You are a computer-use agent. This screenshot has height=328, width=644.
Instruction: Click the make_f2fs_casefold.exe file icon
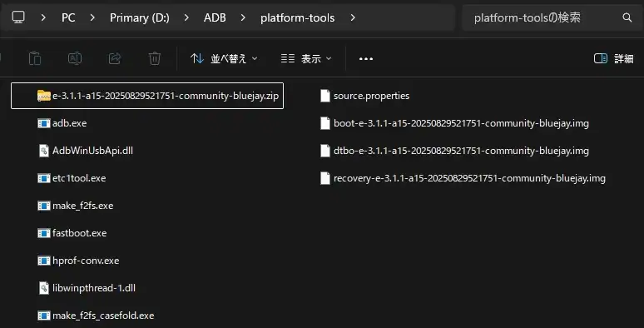click(44, 316)
